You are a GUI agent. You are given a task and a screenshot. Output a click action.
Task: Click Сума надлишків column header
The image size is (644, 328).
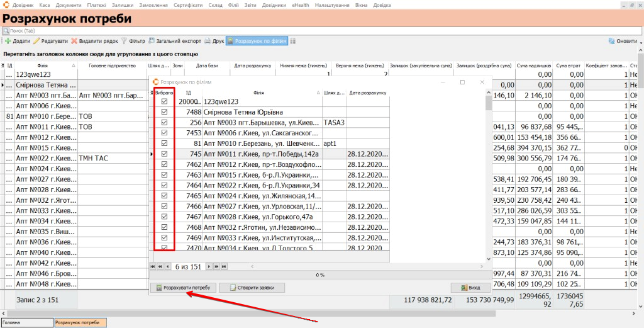[533, 65]
